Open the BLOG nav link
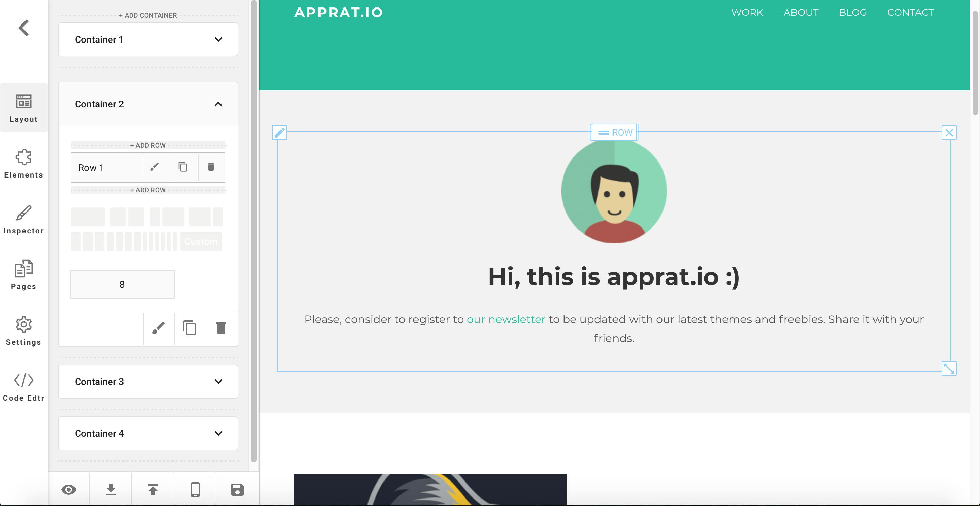Screen dimensions: 980x506 point(853,12)
